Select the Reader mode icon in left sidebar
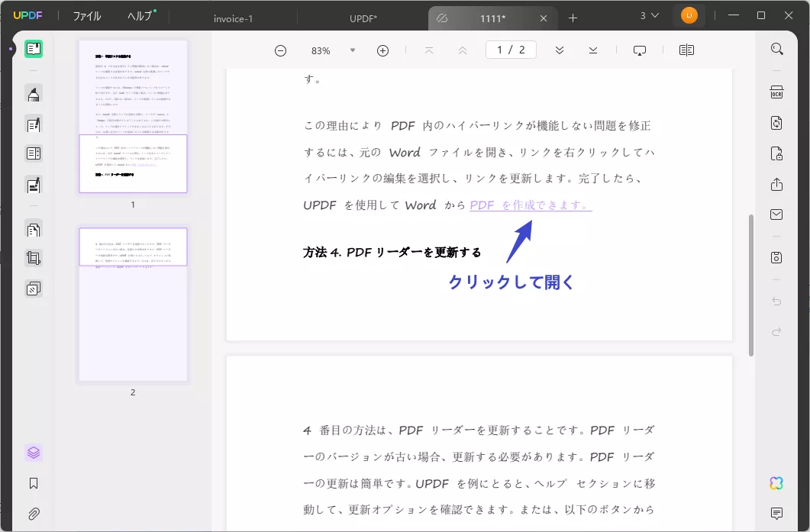 pos(34,49)
